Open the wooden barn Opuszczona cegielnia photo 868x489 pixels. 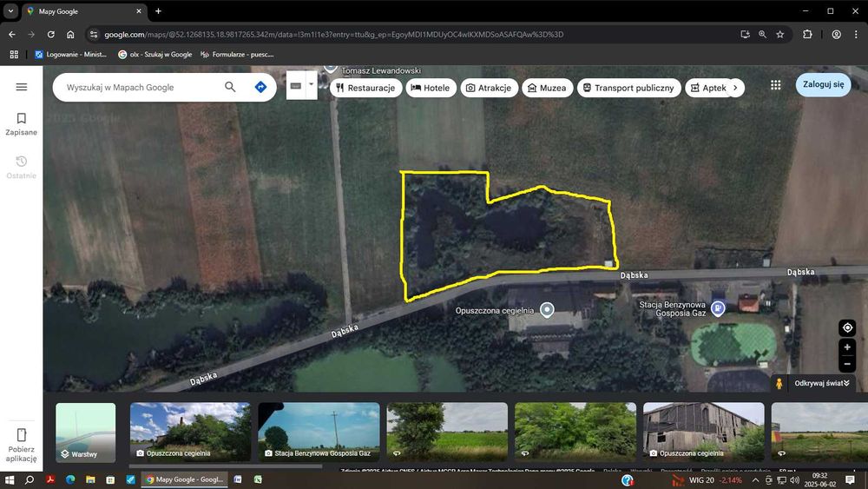[x=704, y=432]
